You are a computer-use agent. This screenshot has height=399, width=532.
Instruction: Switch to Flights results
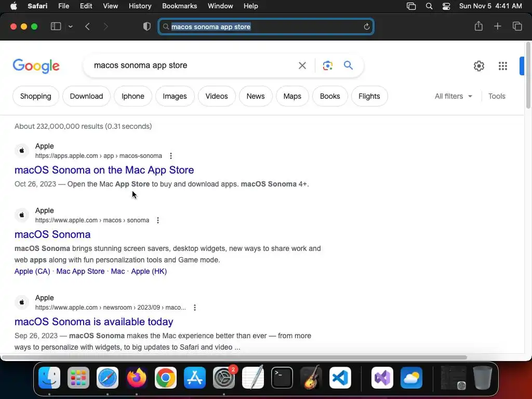[369, 96]
